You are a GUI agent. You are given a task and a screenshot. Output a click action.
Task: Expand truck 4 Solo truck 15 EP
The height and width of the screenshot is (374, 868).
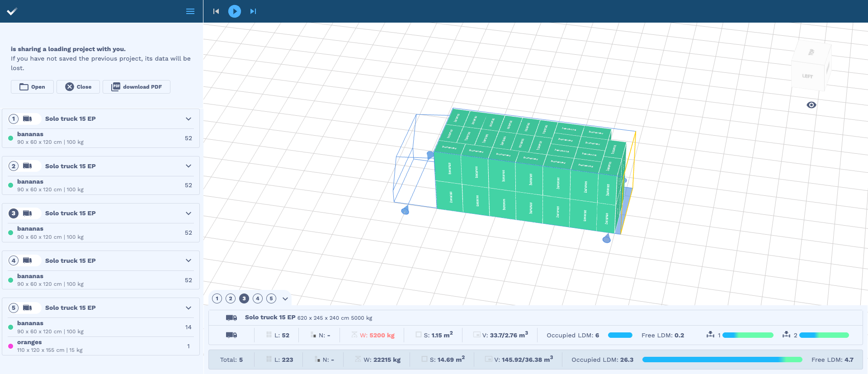(189, 260)
